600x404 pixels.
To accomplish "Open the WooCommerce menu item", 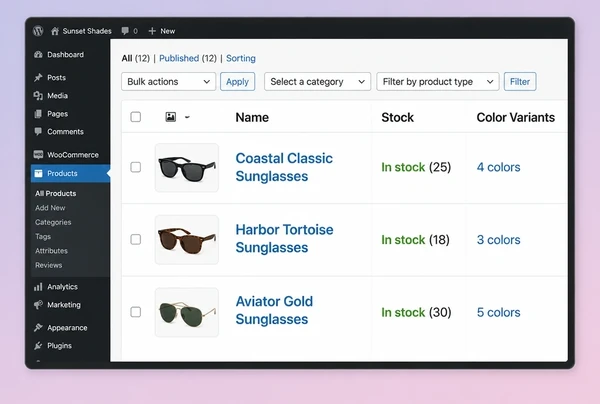I will coord(73,155).
